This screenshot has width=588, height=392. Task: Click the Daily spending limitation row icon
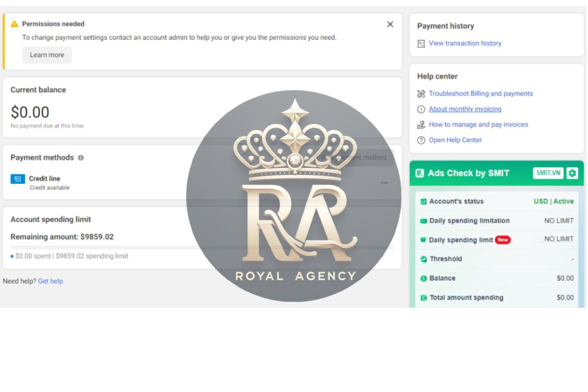coord(423,221)
